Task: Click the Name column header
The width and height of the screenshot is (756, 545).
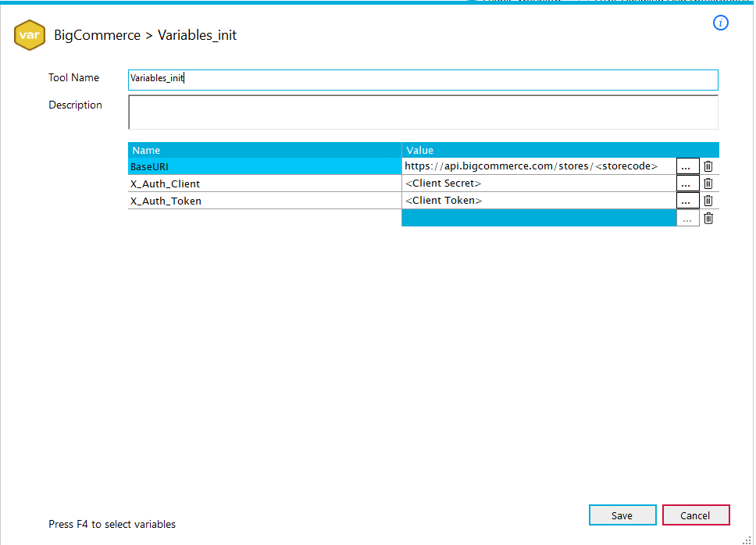Action: point(265,150)
